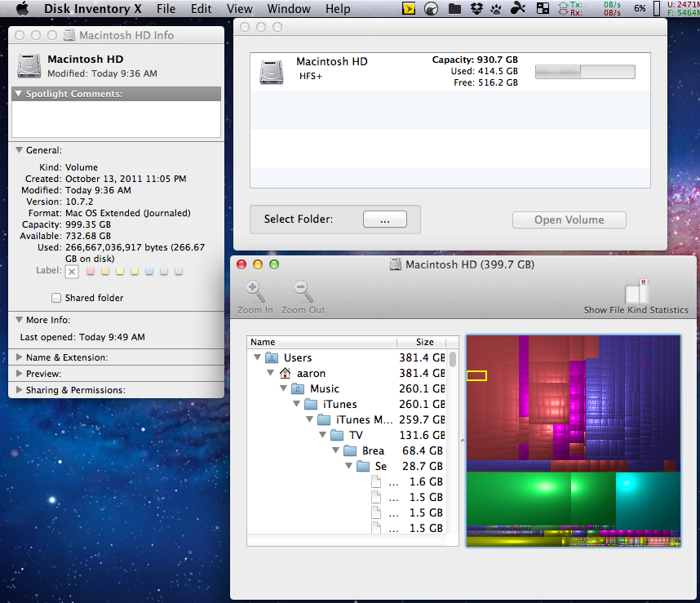This screenshot has width=700, height=603.
Task: Expand the Preview section
Action: (x=19, y=373)
